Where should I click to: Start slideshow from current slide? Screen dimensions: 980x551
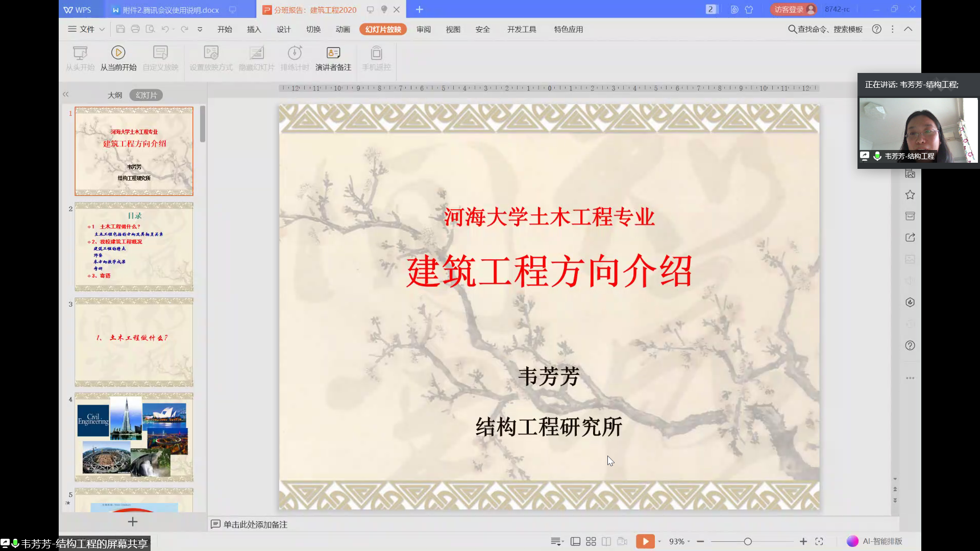(118, 58)
